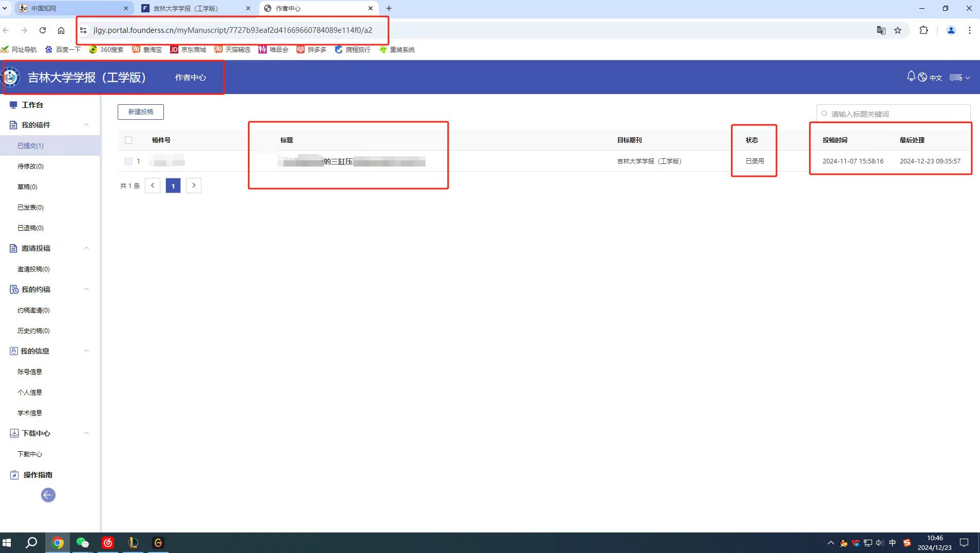Go to browser home page
Screen dimensions: 980x553
[x=61, y=30]
